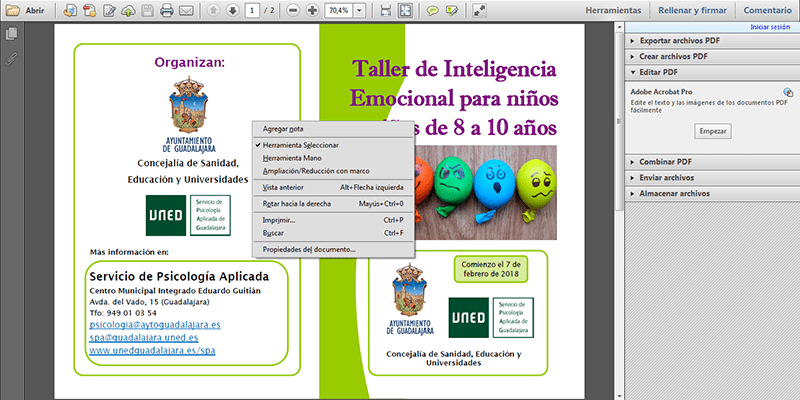Click www.unedguadalajara.es/spa link
The image size is (800, 400).
pyautogui.click(x=152, y=350)
